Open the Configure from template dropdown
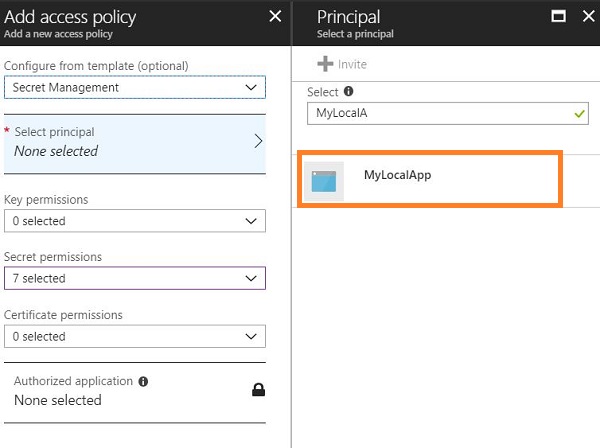Viewport: 600px width, 448px height. pyautogui.click(x=135, y=88)
